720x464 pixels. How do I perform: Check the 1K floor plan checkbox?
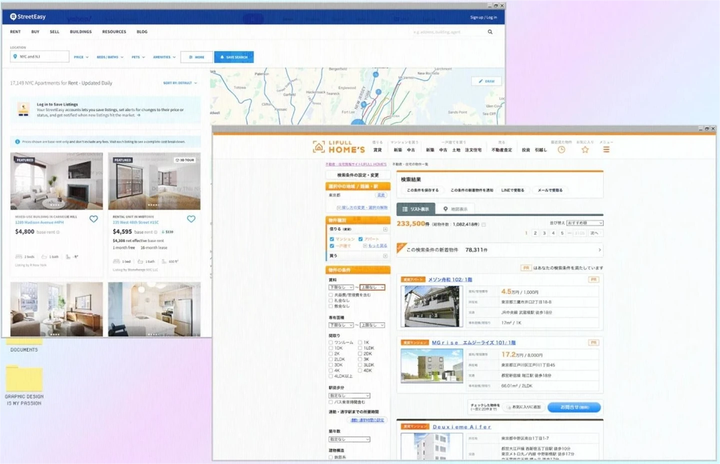pyautogui.click(x=360, y=343)
